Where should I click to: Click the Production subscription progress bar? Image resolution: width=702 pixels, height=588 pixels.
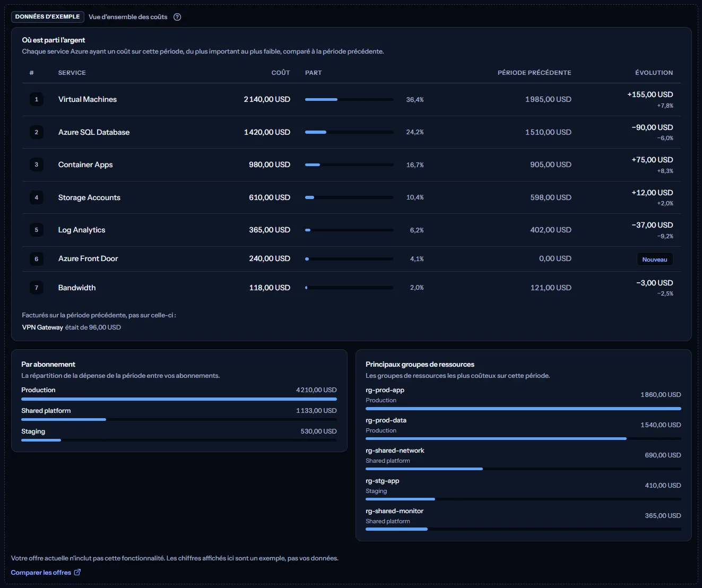(179, 399)
